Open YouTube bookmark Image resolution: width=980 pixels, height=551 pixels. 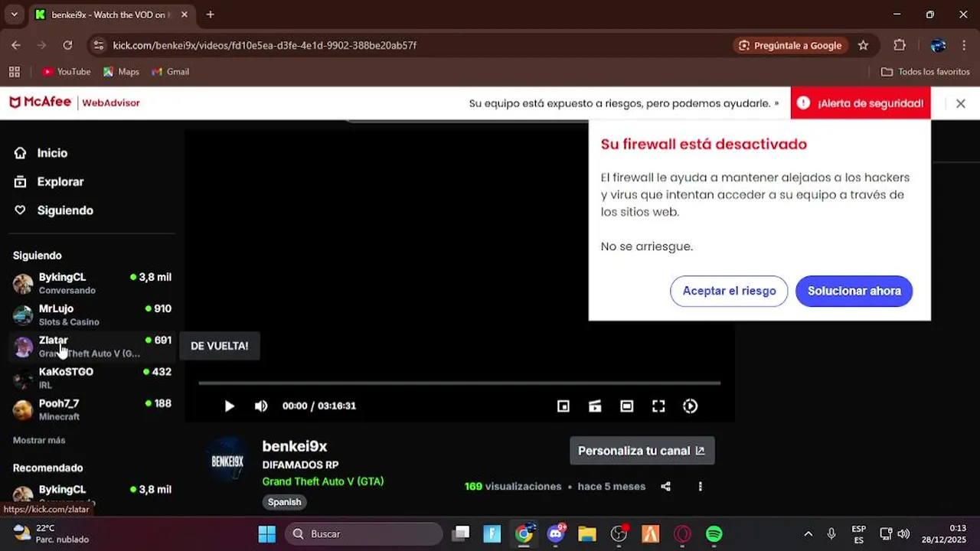(x=67, y=72)
